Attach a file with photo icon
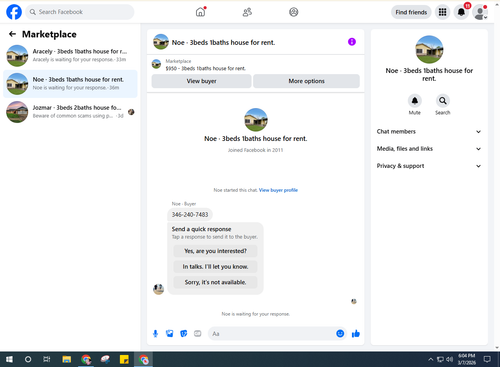This screenshot has width=500, height=367. (170, 333)
